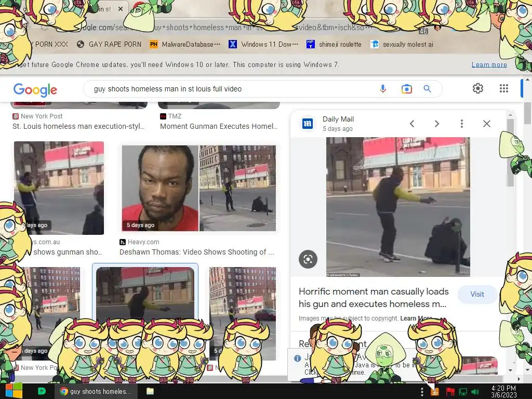The image size is (532, 399).
Task: Open the Google apps grid
Action: point(504,88)
